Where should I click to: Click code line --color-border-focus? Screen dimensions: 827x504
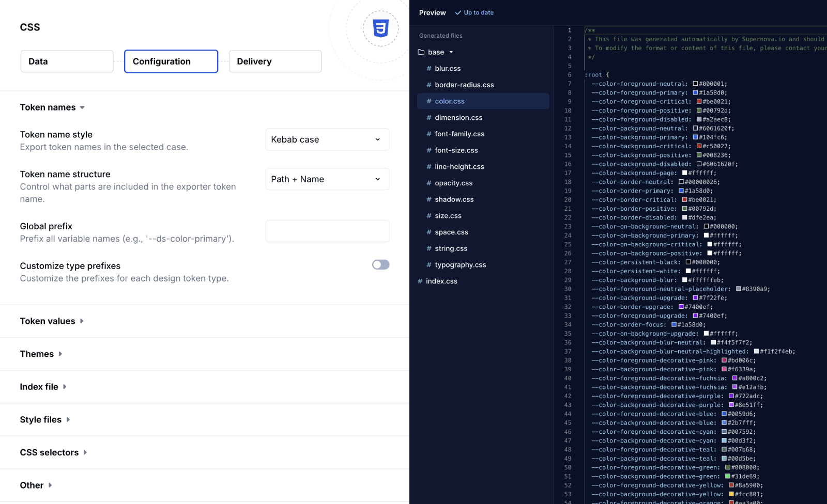[648, 325]
